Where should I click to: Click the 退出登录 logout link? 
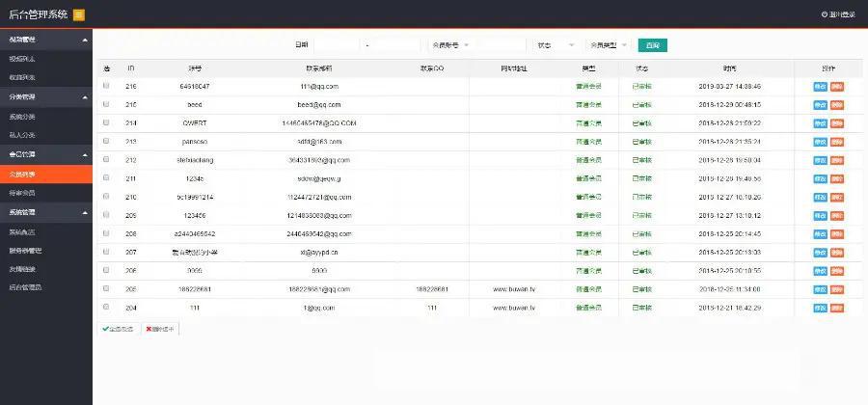pyautogui.click(x=838, y=14)
